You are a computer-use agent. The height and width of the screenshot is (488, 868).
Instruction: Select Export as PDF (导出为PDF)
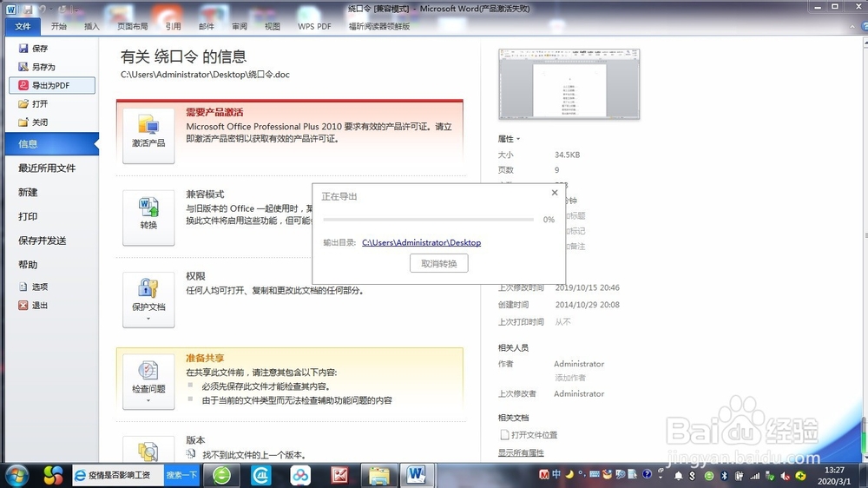click(x=52, y=85)
